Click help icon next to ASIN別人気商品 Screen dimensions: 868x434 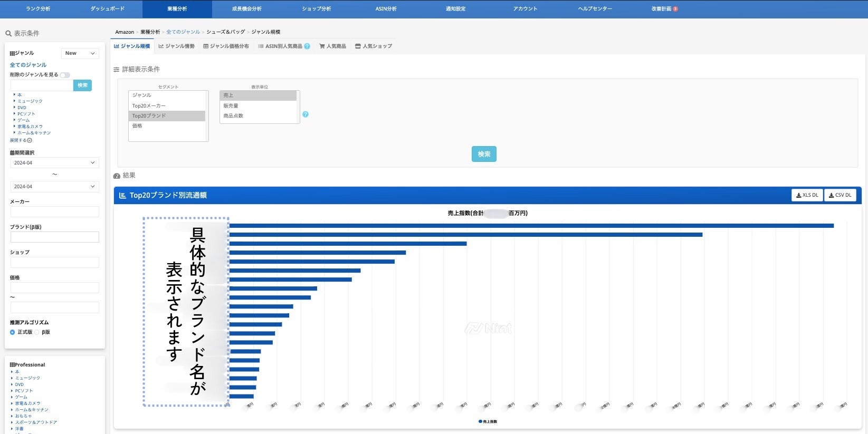pos(307,46)
